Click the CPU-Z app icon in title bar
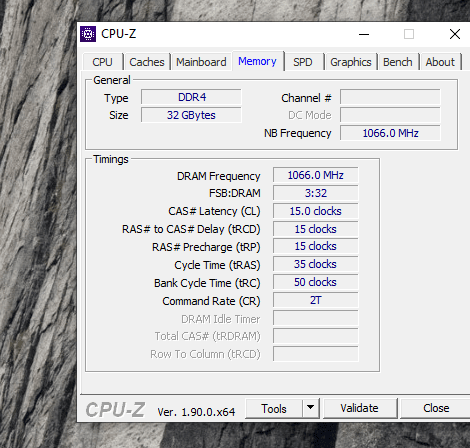Screen dimensions: 470x448 pos(88,34)
